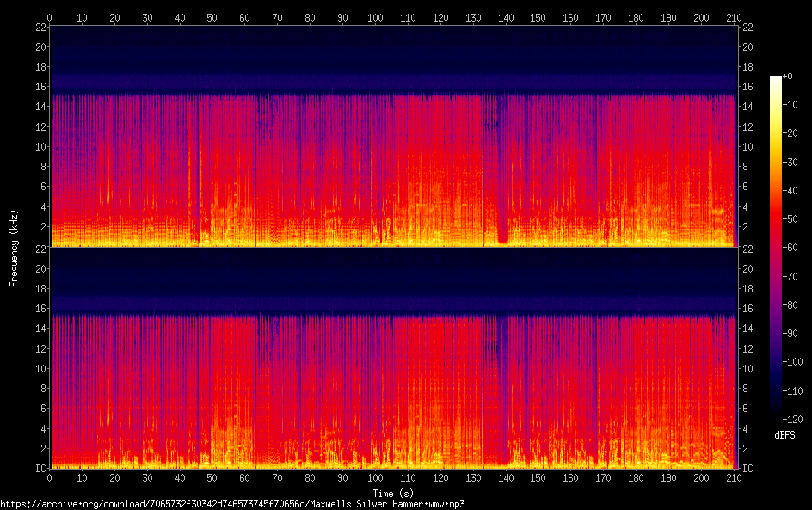Click the DC label on right frequency axis
This screenshot has height=510, width=812.
747,468
